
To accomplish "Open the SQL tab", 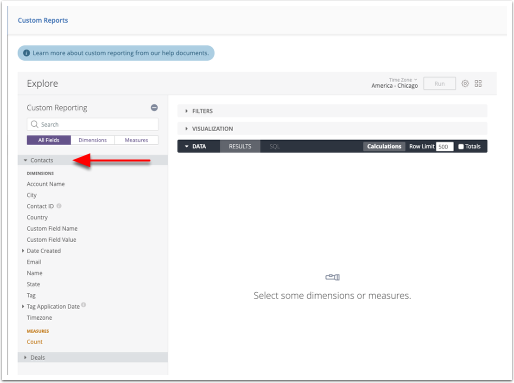I will [x=274, y=146].
